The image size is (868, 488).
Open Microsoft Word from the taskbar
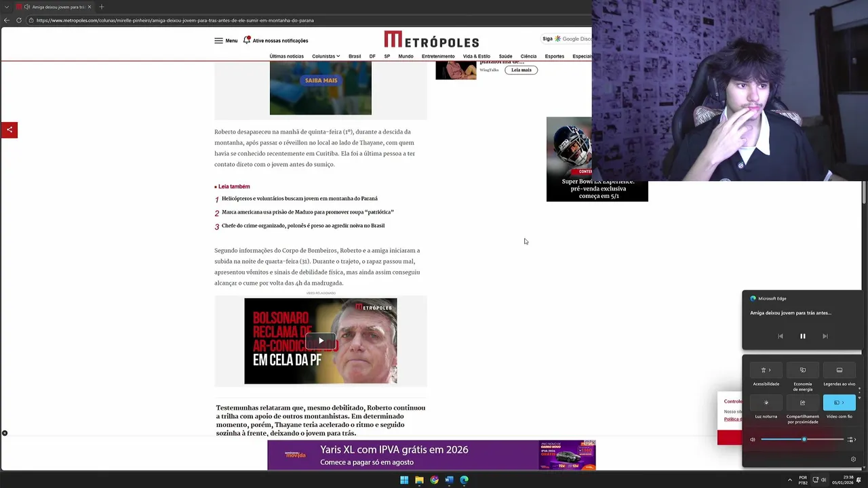(449, 480)
